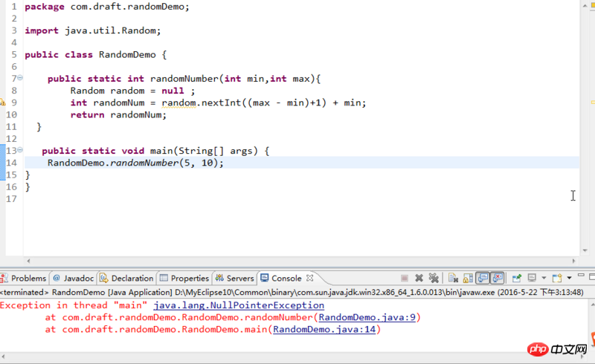Click 'randomNumber' in the line 14 call
Viewport: 595px width, 364px height.
point(144,163)
